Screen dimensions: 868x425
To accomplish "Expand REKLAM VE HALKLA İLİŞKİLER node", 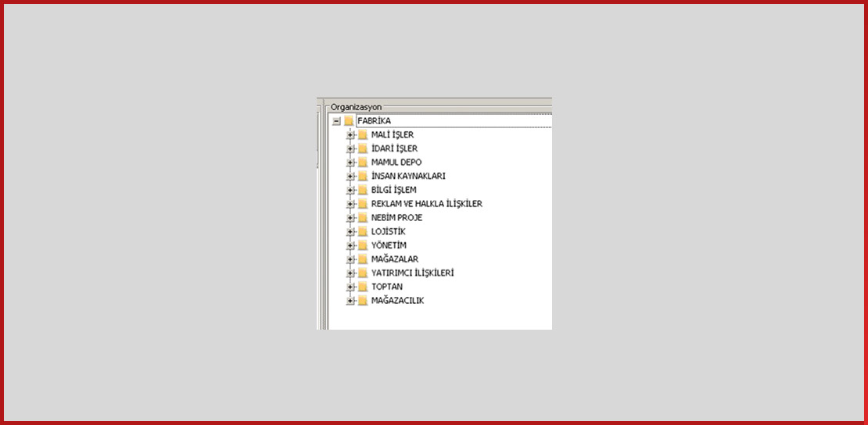I will 350,204.
